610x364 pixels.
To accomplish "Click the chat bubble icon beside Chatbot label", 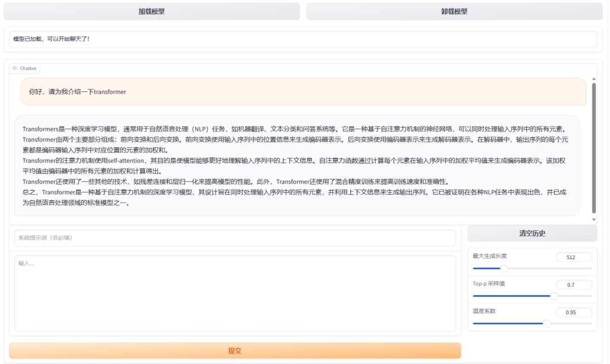I will point(15,68).
